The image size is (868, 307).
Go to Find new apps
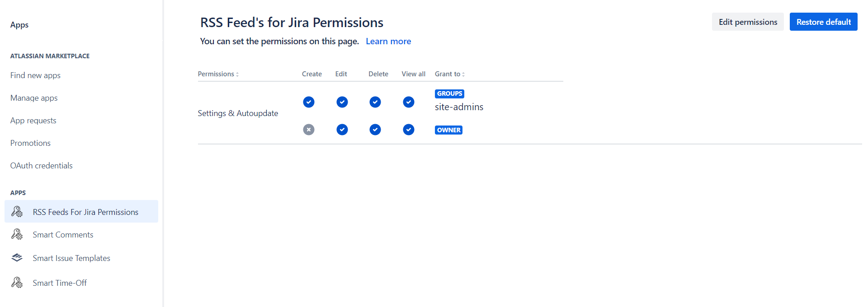pos(35,75)
